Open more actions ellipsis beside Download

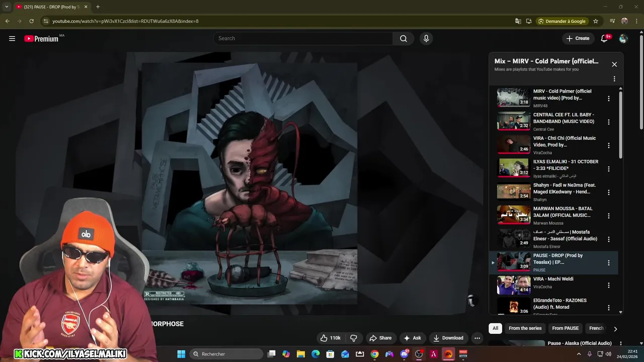pyautogui.click(x=477, y=338)
